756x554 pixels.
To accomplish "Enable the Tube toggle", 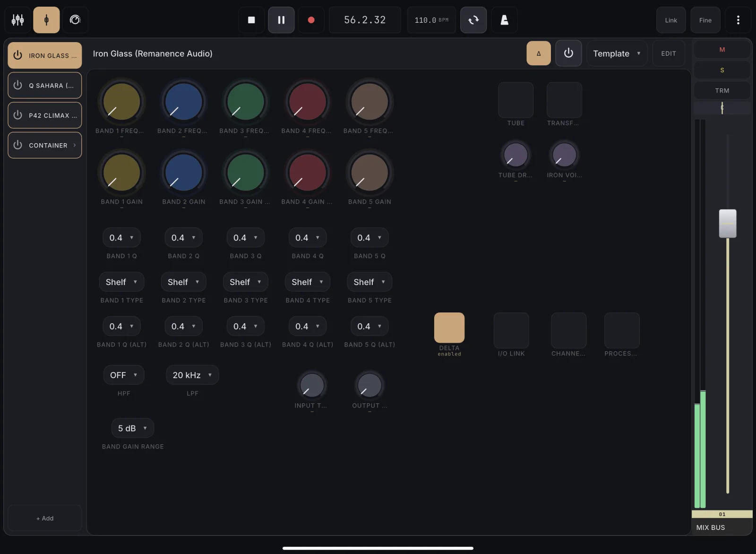I will pos(515,100).
